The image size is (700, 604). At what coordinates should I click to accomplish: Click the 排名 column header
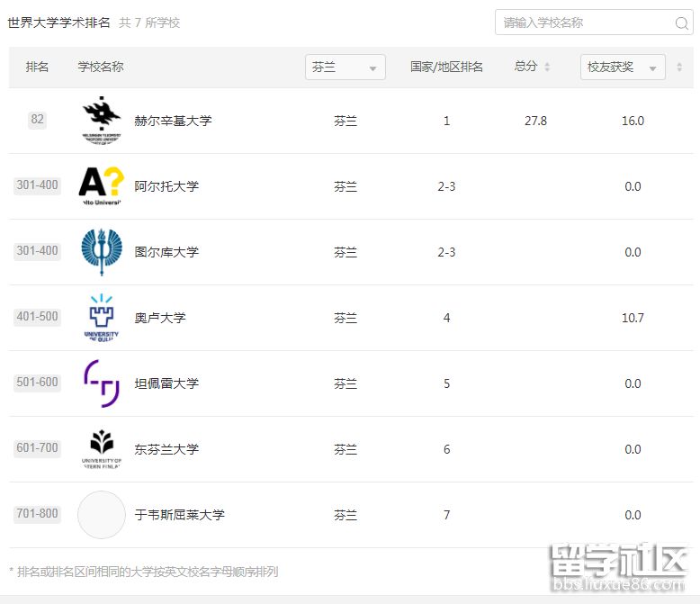(x=37, y=67)
